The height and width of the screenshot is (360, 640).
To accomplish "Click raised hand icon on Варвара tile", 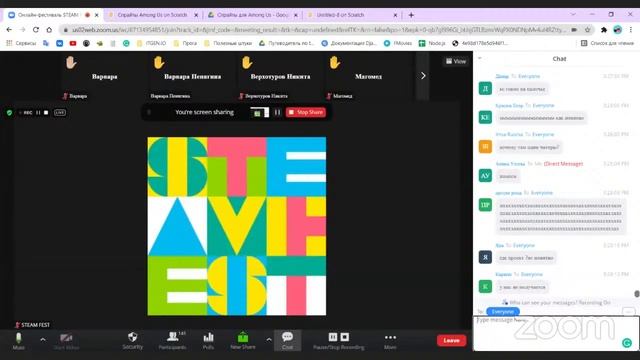I will click(71, 63).
